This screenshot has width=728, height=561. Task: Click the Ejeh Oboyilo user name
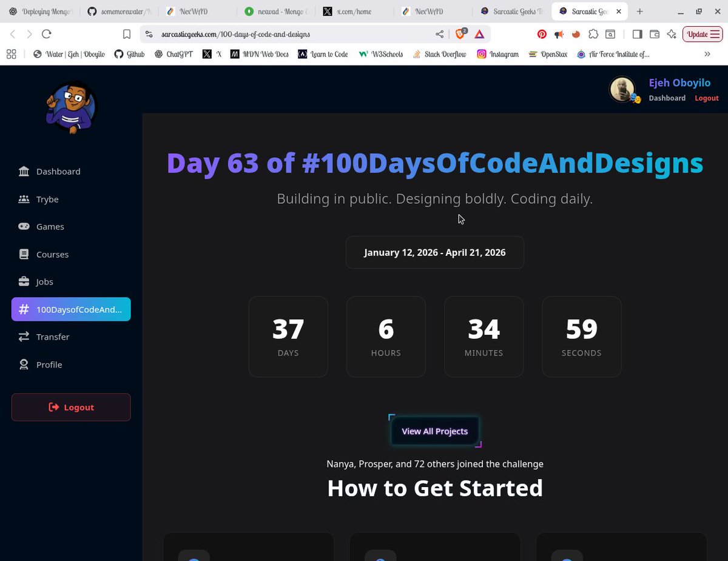tap(679, 83)
